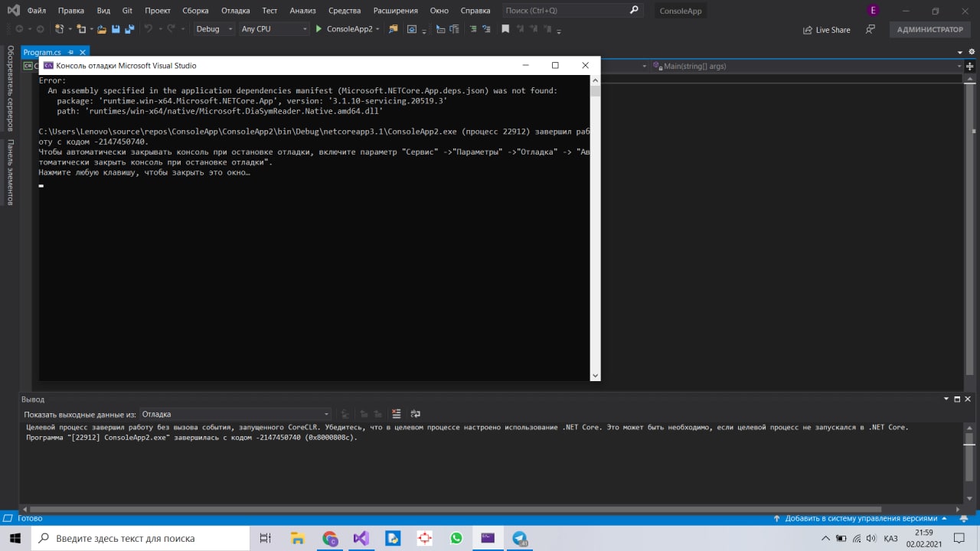Click the New Project toolbar icon

click(60, 29)
